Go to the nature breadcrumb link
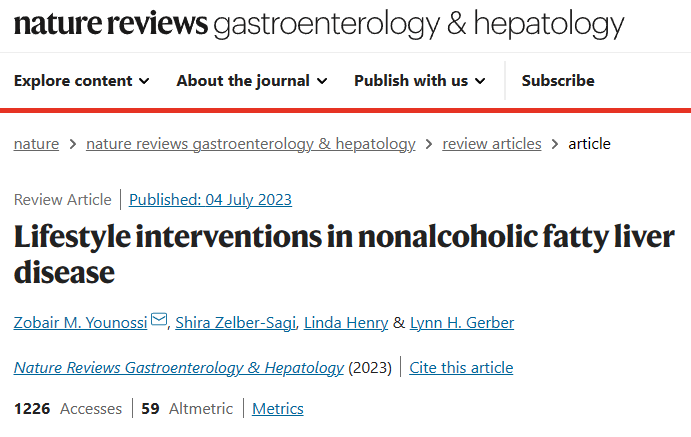The image size is (691, 437). pos(36,144)
